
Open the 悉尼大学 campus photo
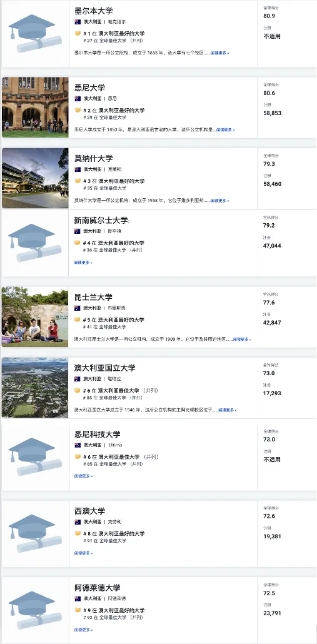35,107
